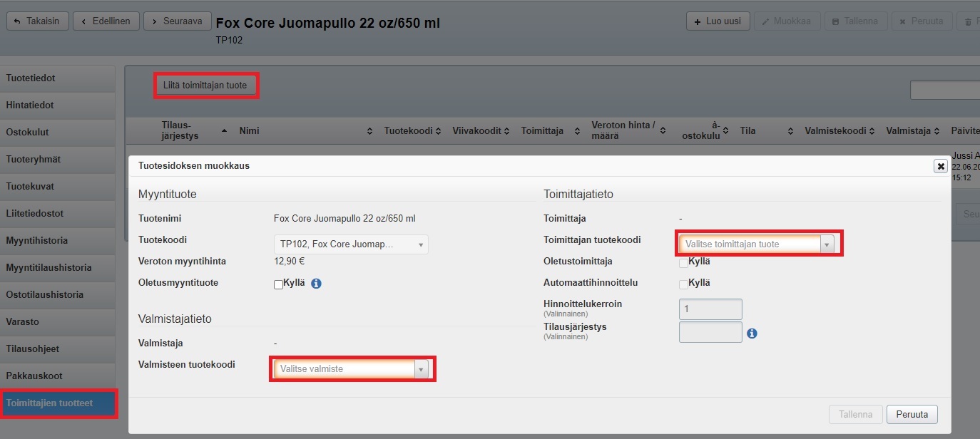The image size is (980, 439).
Task: Sort by the Nimi column arrows
Action: (x=369, y=131)
